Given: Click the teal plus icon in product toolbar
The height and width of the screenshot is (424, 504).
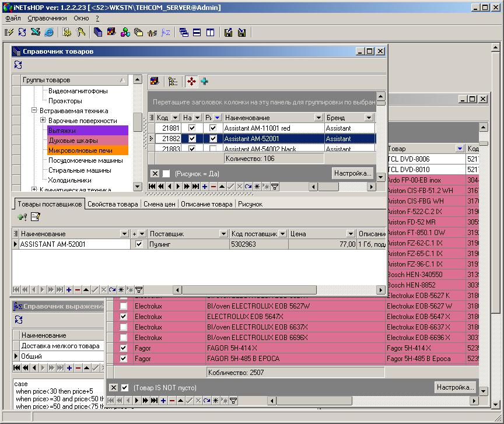Looking at the screenshot, I should click(204, 82).
